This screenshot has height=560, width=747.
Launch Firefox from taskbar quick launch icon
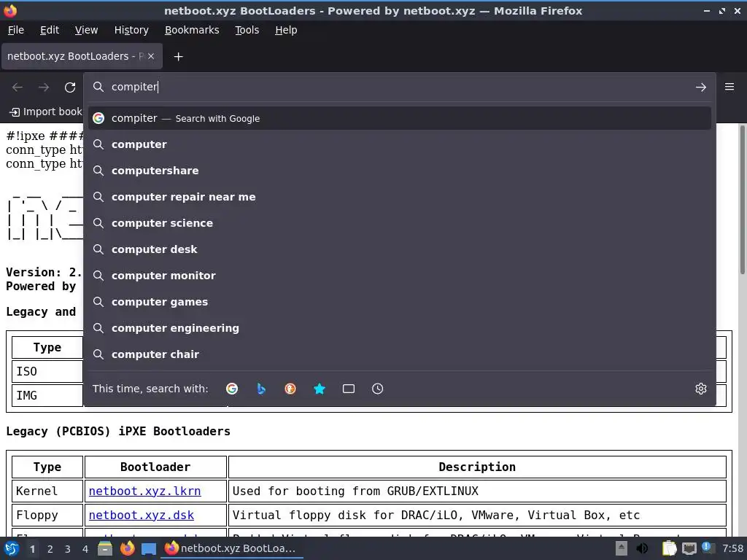click(127, 548)
